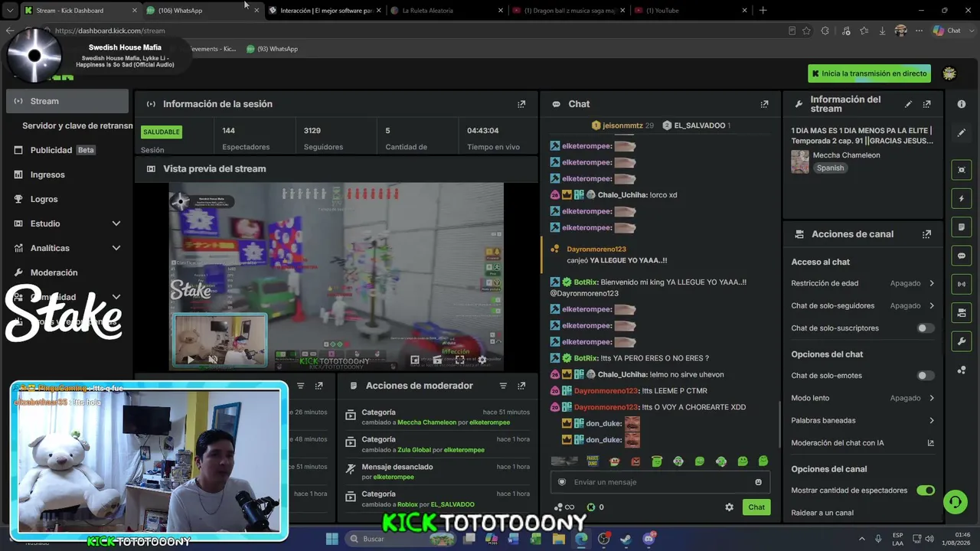Expand the Analíticas sidebar section
Viewport: 980px width, 551px height.
pyautogui.click(x=67, y=248)
